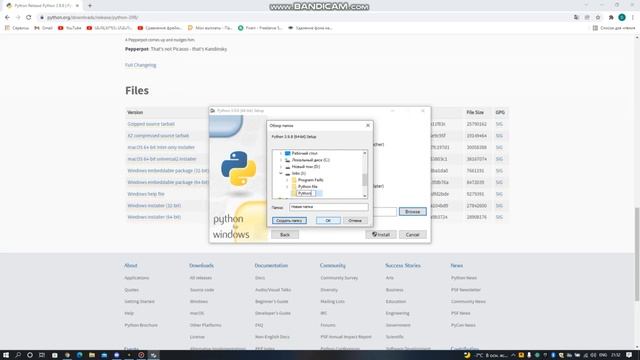Click the Browse button in Python Setup

coord(413,212)
